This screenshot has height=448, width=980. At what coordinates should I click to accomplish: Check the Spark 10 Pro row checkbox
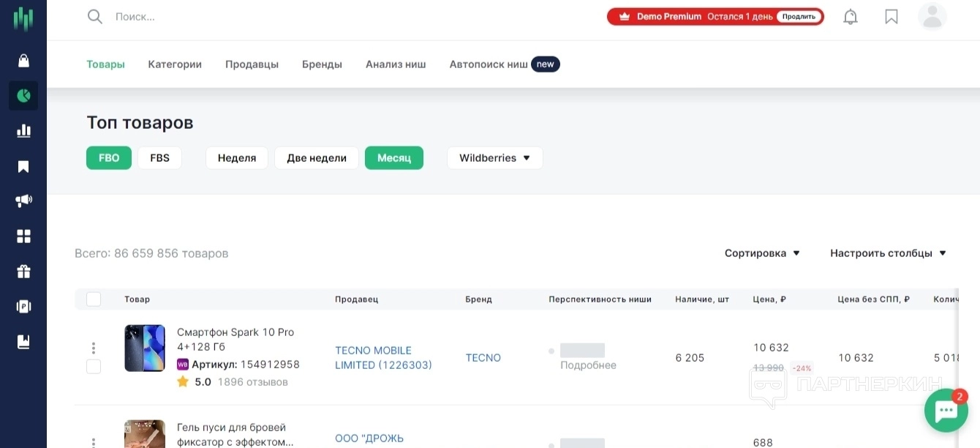[x=94, y=367]
